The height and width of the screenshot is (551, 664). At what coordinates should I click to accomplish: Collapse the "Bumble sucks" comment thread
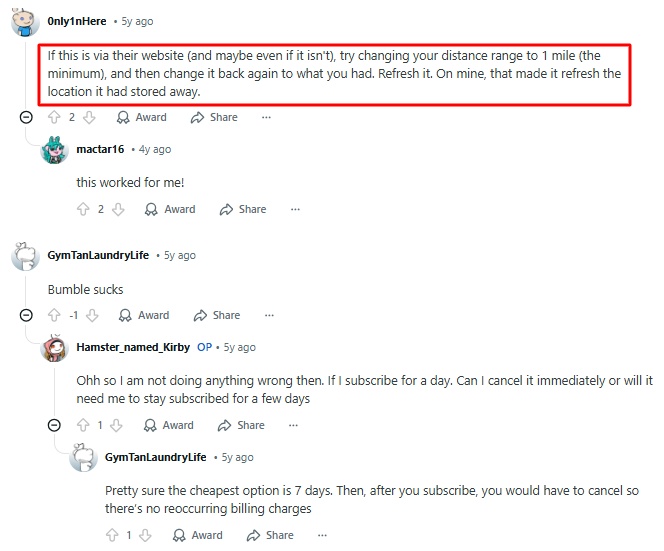[26, 315]
